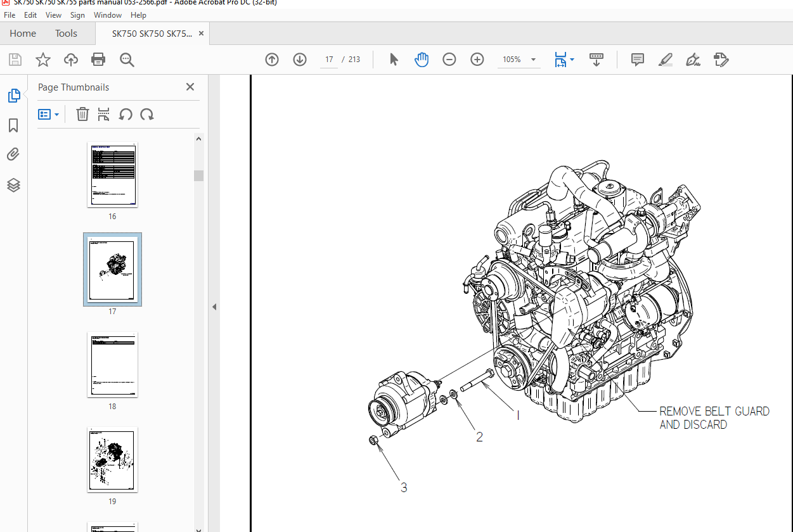Go to next page with down arrow

coord(300,60)
